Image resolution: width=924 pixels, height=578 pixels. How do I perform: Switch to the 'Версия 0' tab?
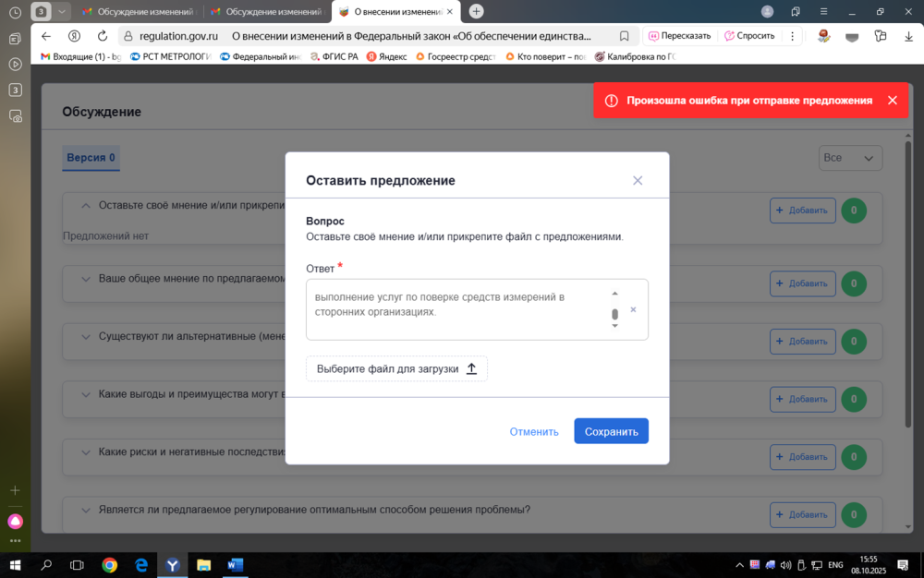[x=91, y=158]
